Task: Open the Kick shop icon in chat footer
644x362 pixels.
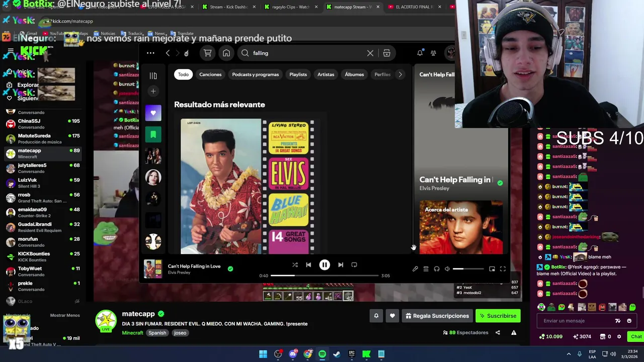Action: 602,336
